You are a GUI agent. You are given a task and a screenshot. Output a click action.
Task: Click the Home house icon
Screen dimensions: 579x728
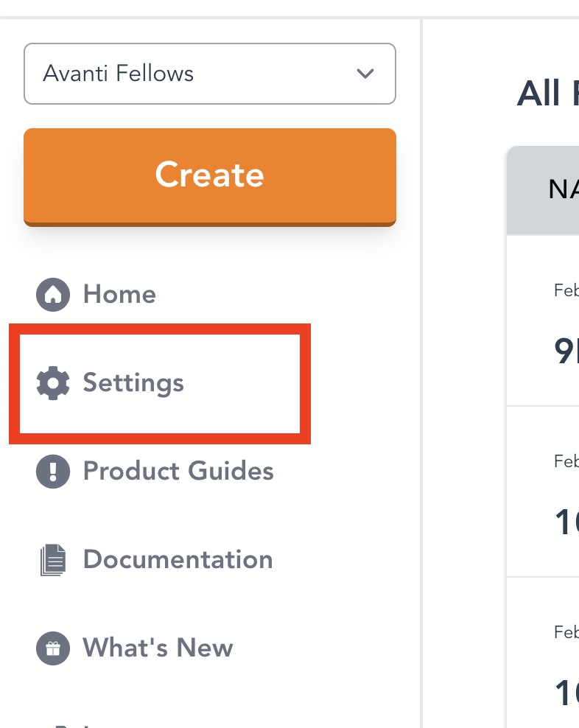(x=53, y=295)
